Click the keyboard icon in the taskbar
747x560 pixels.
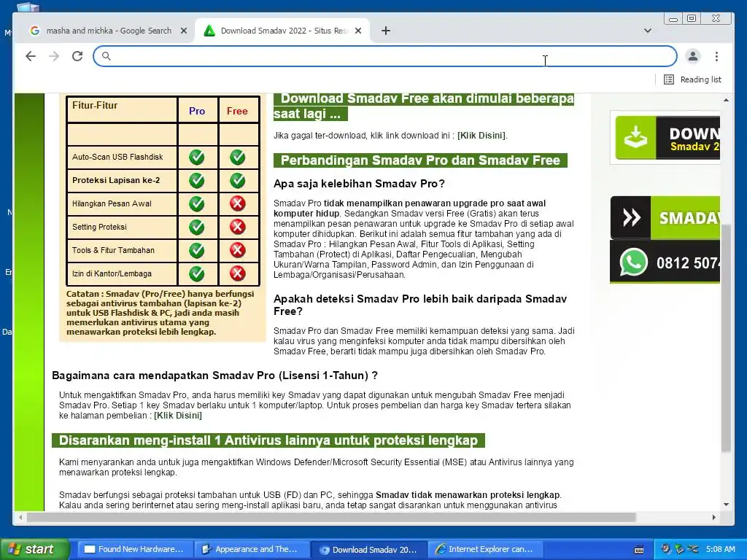[x=639, y=550]
